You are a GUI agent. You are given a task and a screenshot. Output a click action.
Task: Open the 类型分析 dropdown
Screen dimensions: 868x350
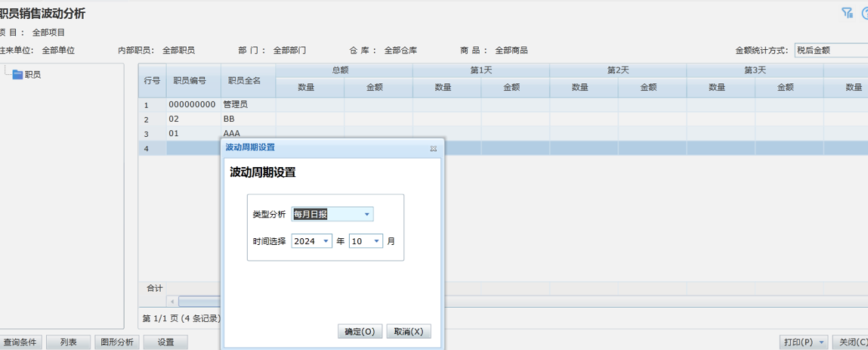click(x=367, y=215)
